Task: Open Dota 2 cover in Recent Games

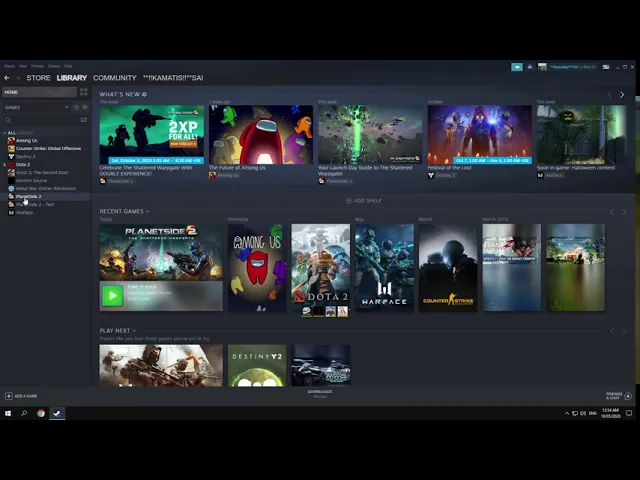Action: tap(320, 268)
